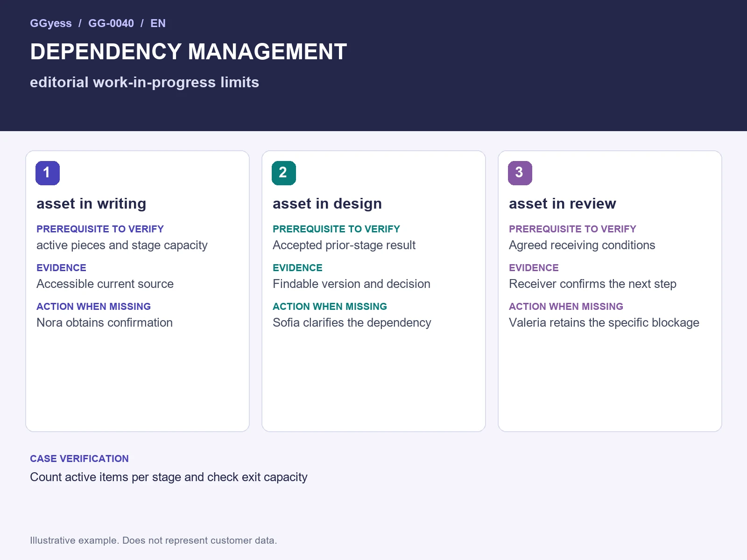
Task: Click Nora obtains confirmation text
Action: (105, 323)
